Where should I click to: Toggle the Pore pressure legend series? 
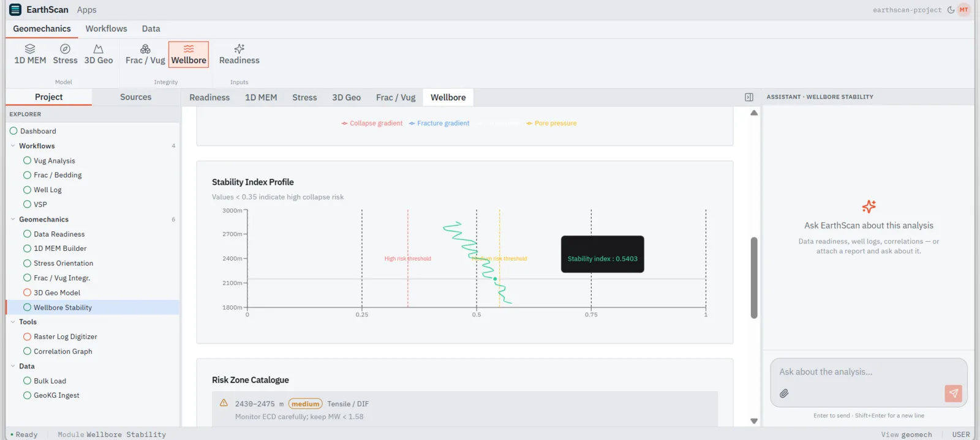(551, 124)
